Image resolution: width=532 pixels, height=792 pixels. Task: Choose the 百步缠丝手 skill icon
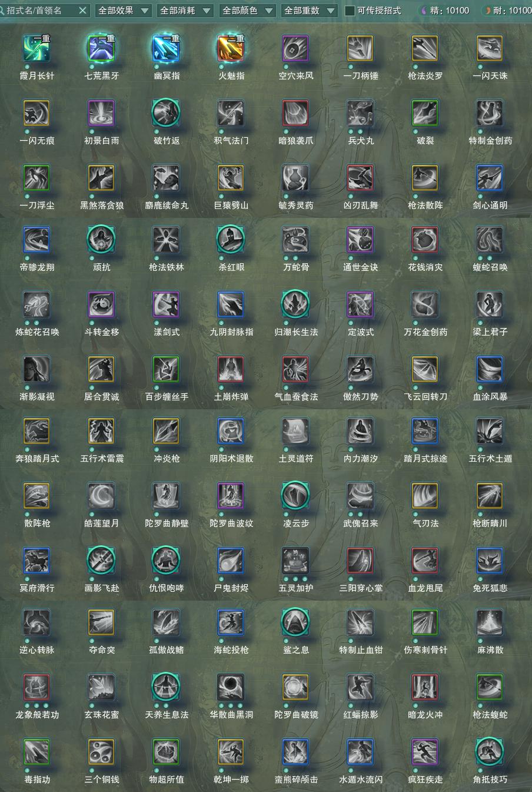167,370
